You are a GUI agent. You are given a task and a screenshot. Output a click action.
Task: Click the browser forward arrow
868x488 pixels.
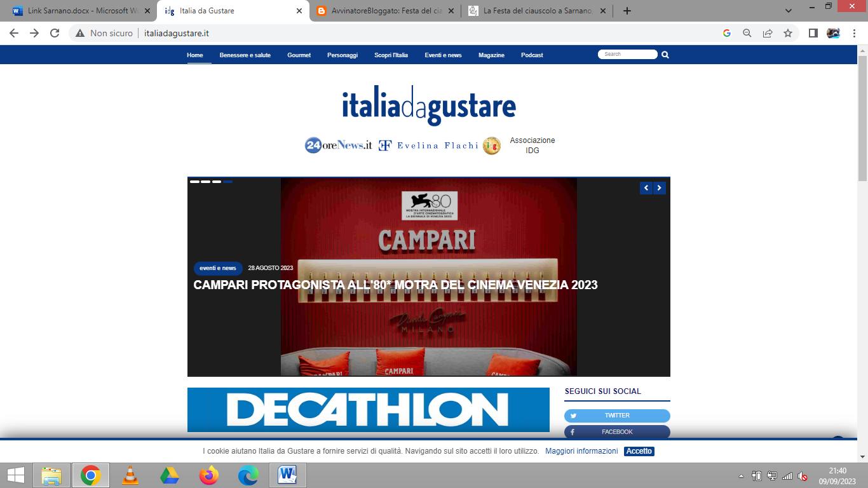tap(34, 33)
